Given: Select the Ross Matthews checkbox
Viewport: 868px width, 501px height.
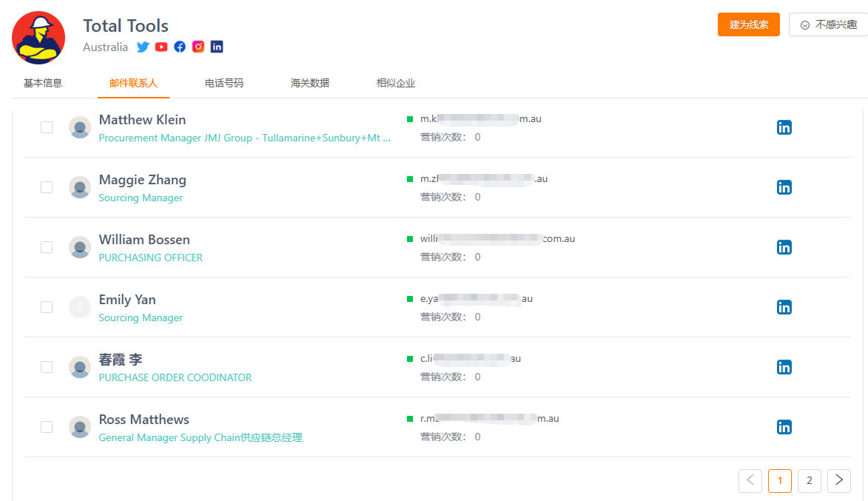Looking at the screenshot, I should click(x=47, y=427).
